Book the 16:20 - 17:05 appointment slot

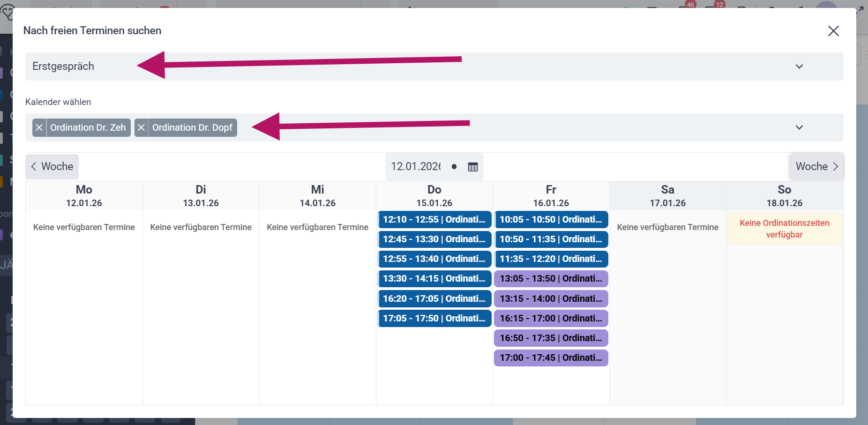tap(434, 298)
